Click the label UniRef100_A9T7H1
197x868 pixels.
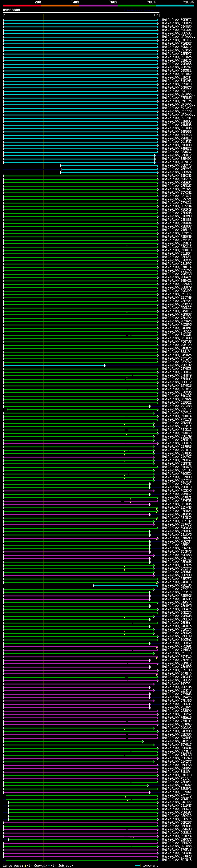pos(177,118)
